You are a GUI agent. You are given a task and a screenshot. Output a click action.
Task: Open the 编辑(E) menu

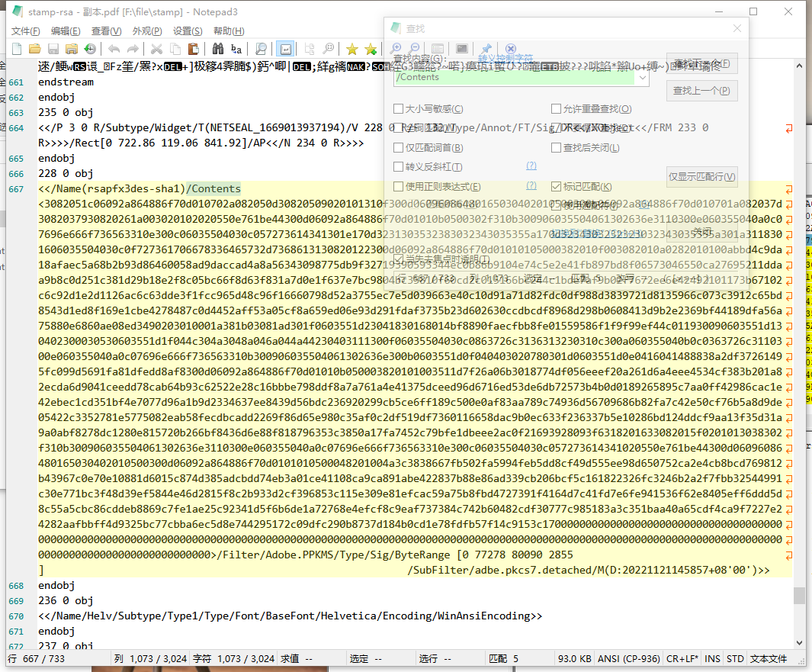(x=66, y=31)
